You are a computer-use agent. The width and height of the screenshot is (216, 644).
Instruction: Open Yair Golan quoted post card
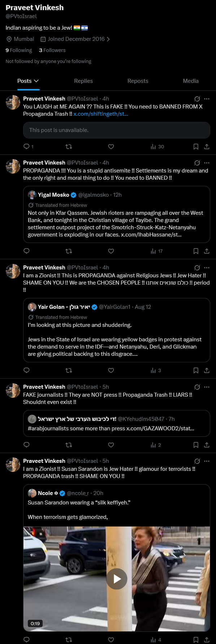pos(117,330)
